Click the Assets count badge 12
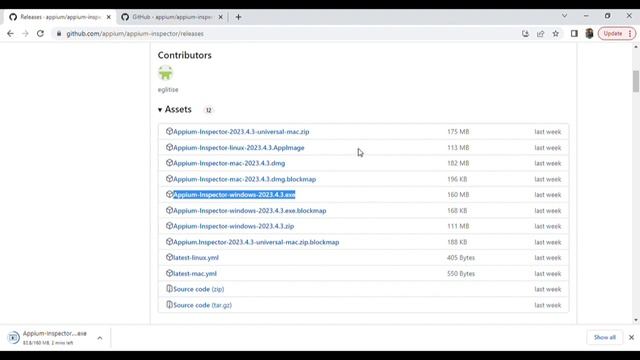Viewport: 640px width, 360px height. (209, 110)
